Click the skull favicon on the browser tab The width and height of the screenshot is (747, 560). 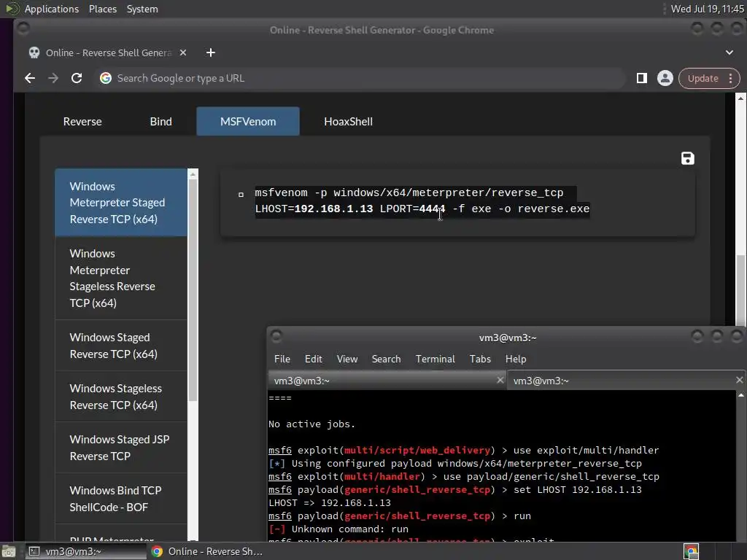pyautogui.click(x=34, y=52)
